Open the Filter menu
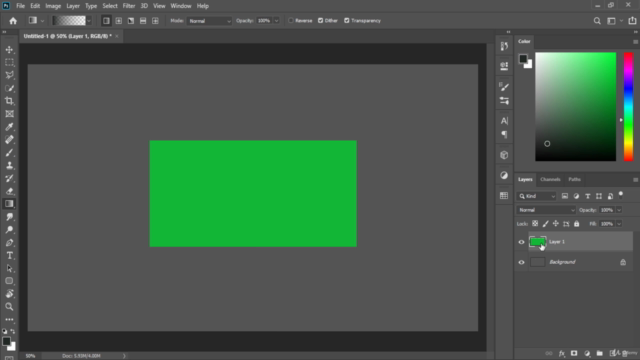The image size is (640, 360). pos(129,6)
